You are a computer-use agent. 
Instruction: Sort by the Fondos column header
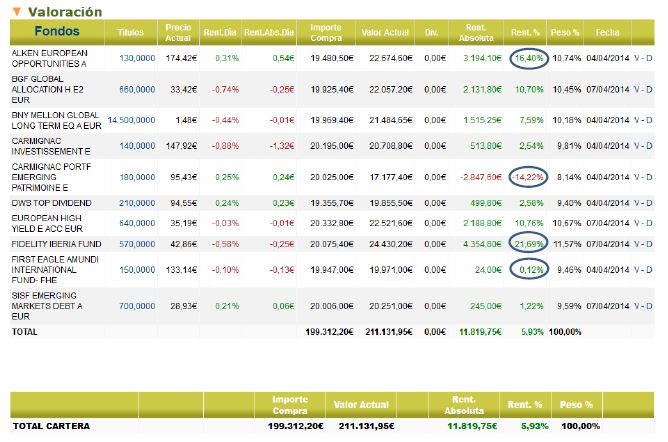[x=57, y=31]
